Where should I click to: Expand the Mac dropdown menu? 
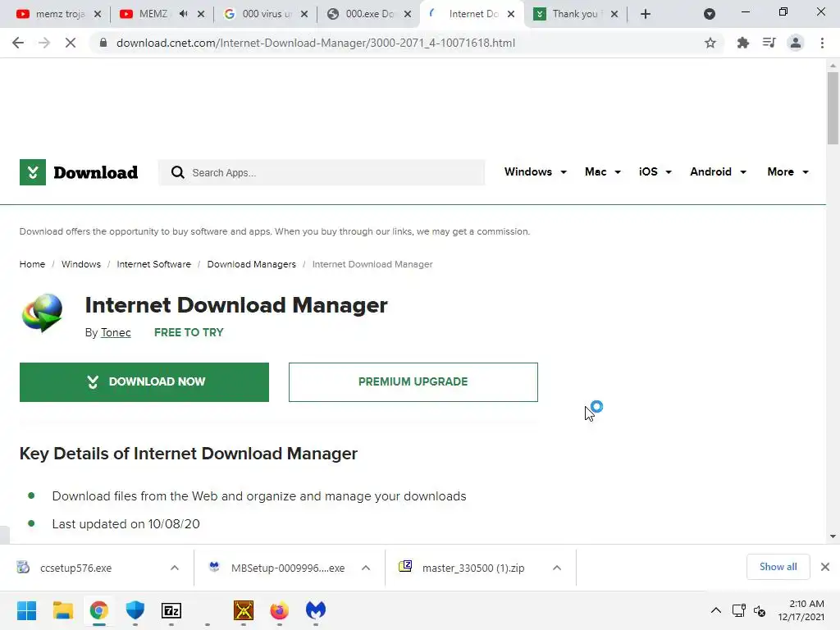click(603, 172)
